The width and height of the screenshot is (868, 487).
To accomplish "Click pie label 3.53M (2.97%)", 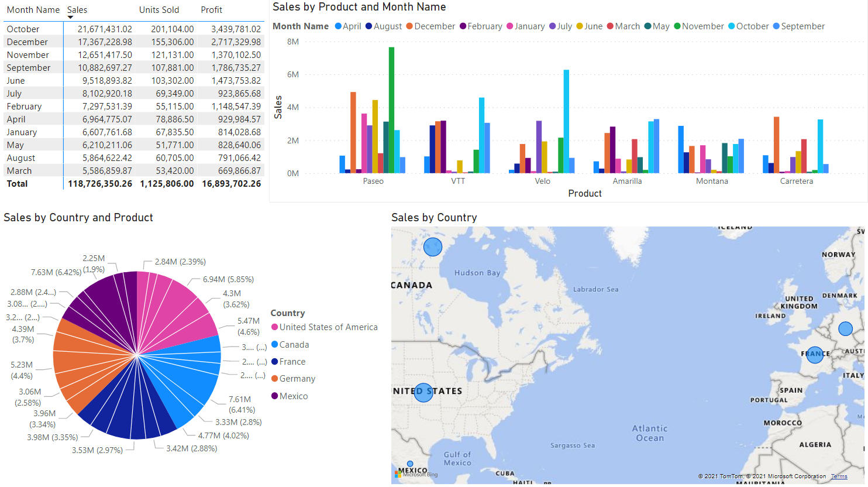I will (x=97, y=450).
